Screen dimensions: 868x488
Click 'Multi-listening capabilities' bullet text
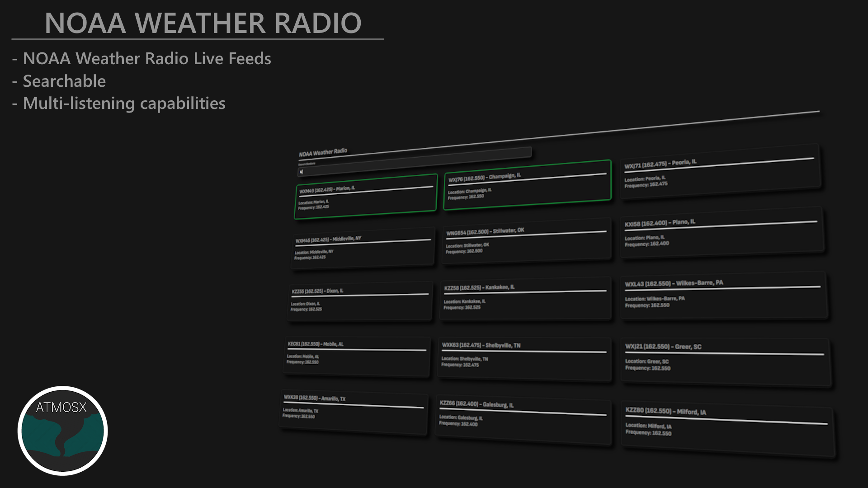point(124,103)
